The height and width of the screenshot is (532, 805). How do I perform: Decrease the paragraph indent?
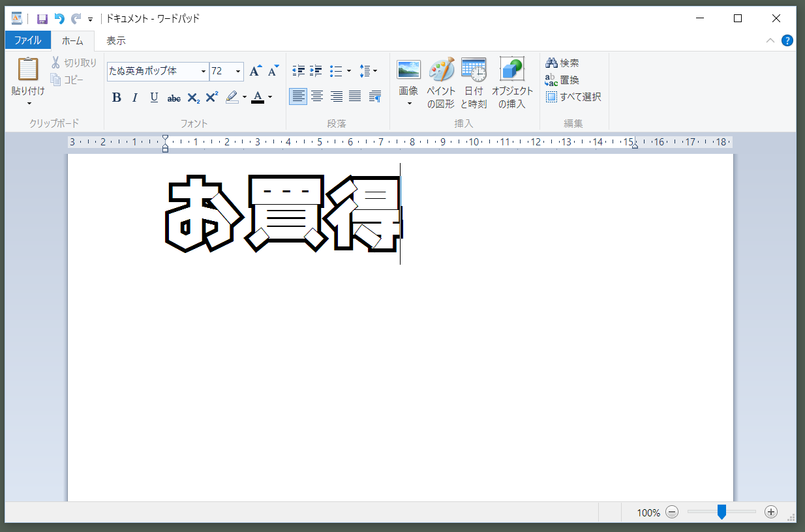click(299, 70)
